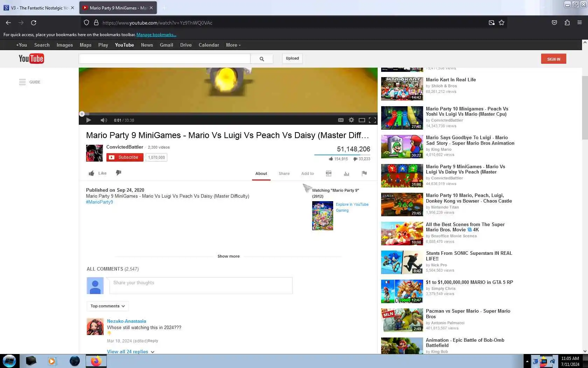Screen dimensions: 588x368
Task: Open the Top comments sort dropdown
Action: tap(108, 306)
